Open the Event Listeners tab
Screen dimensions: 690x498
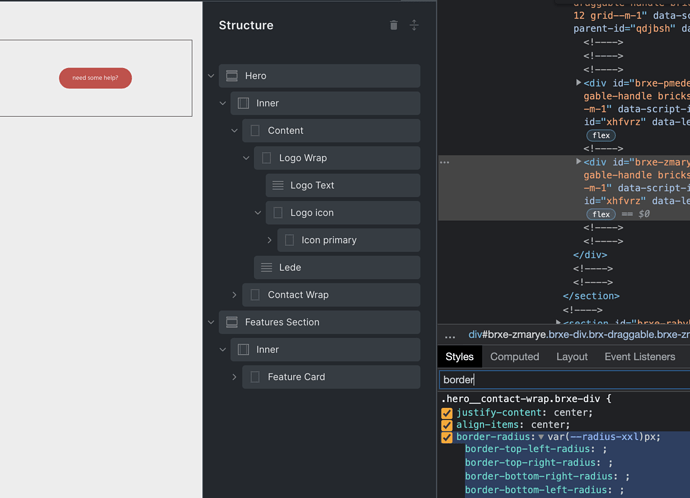[639, 357]
